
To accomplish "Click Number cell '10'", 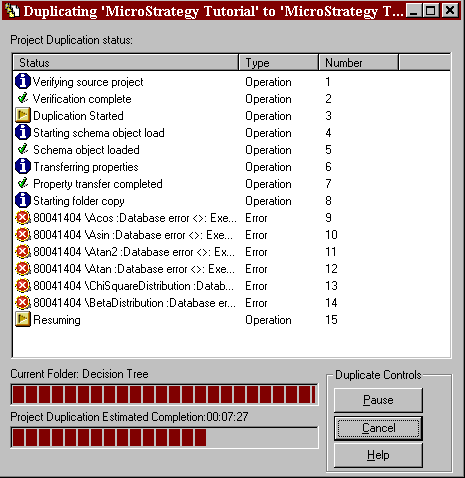I will 331,235.
